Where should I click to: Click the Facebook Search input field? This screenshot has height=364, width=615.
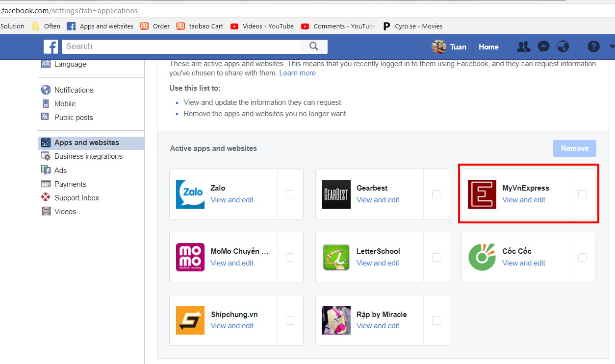point(181,47)
